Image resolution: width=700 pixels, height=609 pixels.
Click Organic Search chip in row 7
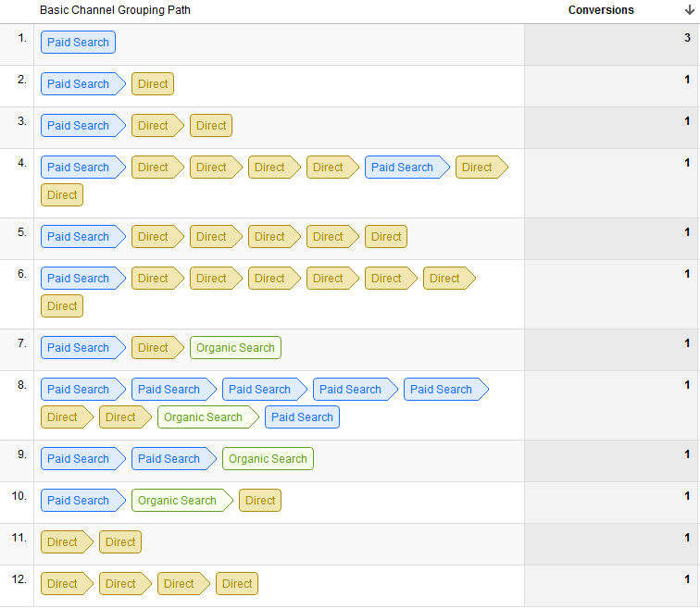[236, 348]
